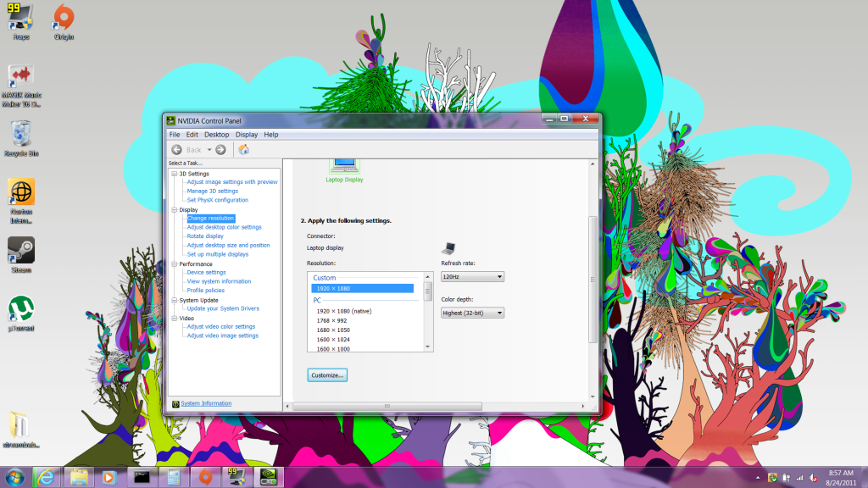The image size is (868, 488).
Task: Switch to NVIDIA Control Panel taskbar button
Action: coord(269,477)
